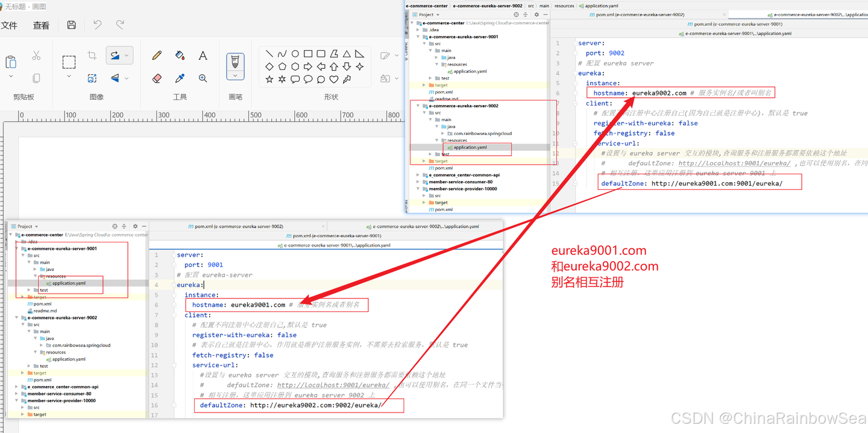Select the Fill bucket tool
This screenshot has height=433, width=868.
point(180,55)
